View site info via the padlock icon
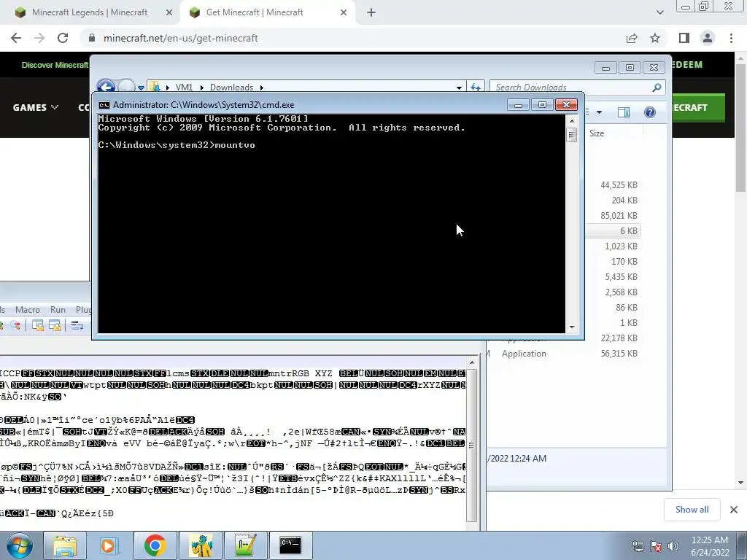Viewport: 747px width, 560px height. pyautogui.click(x=92, y=38)
